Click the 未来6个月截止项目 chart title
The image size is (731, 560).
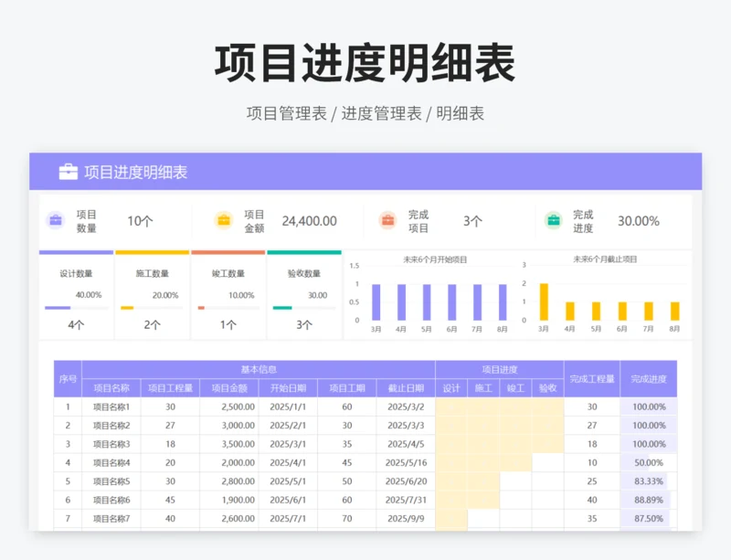click(605, 259)
